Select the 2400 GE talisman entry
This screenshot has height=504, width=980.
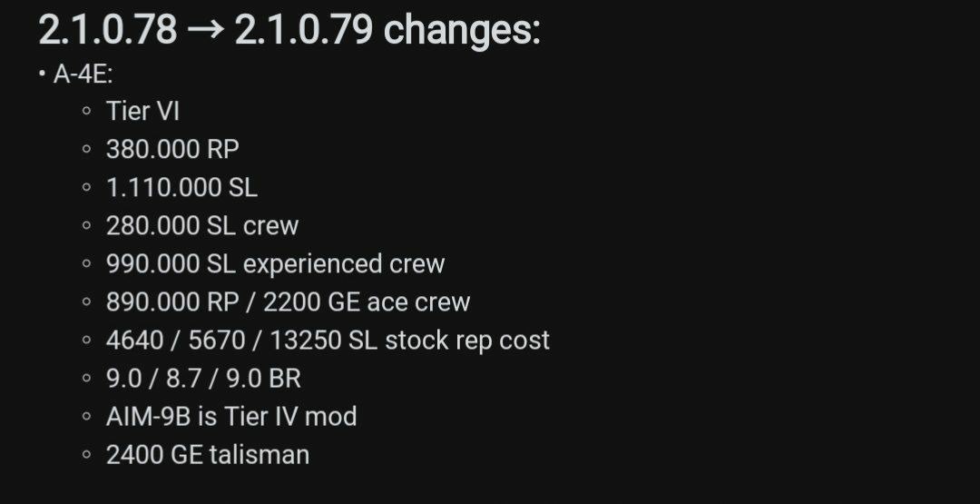click(208, 455)
